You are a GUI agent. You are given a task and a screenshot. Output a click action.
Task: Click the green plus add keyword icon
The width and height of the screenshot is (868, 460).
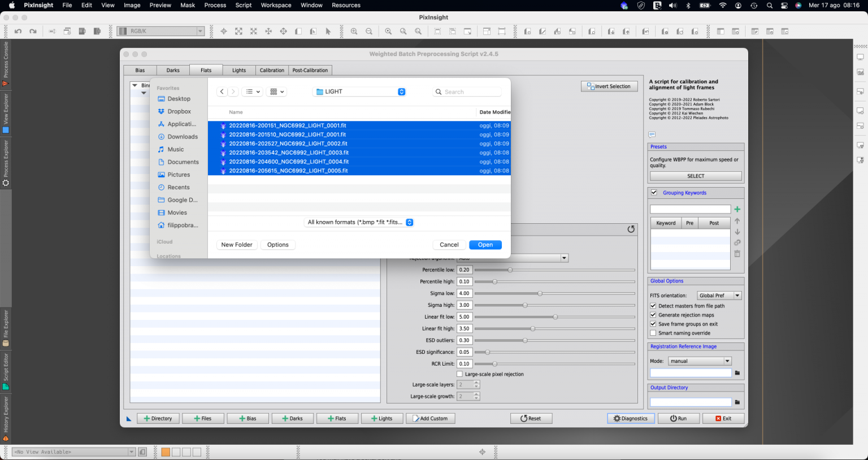[x=737, y=209]
